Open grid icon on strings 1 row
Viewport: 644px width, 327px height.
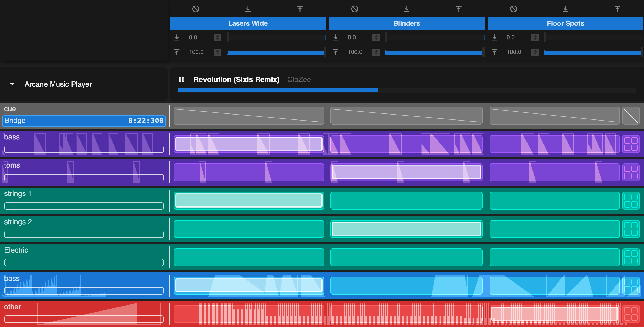631,201
